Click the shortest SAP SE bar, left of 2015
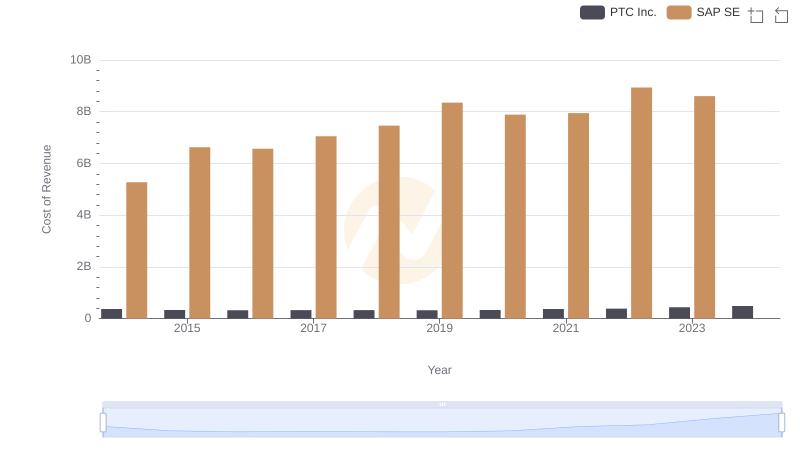This screenshot has height=461, width=800. 137,250
